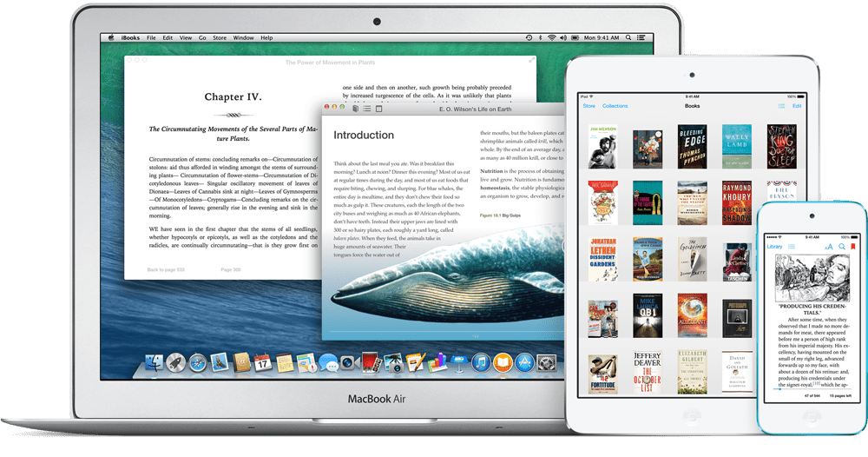Click the notes panel icon in the toolbar

378,109
